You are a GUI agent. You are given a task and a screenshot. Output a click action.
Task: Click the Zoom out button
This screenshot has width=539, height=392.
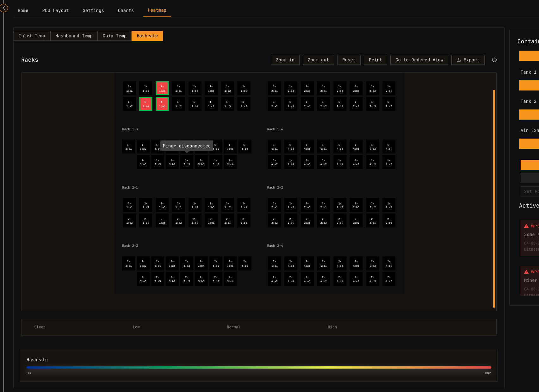(x=318, y=60)
